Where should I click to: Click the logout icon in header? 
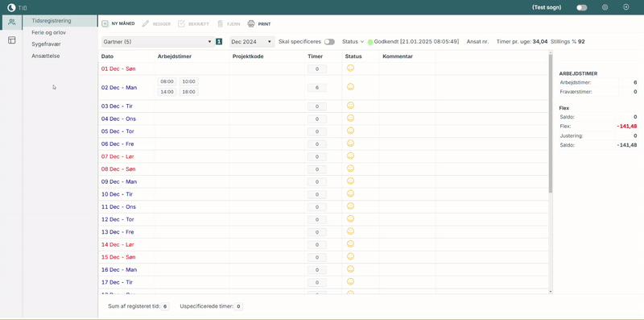point(626,7)
